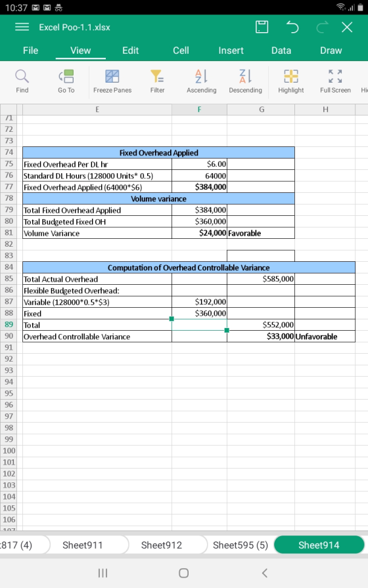Viewport: 368px width, 588px height.
Task: Switch to Full Screen view
Action: [x=335, y=81]
